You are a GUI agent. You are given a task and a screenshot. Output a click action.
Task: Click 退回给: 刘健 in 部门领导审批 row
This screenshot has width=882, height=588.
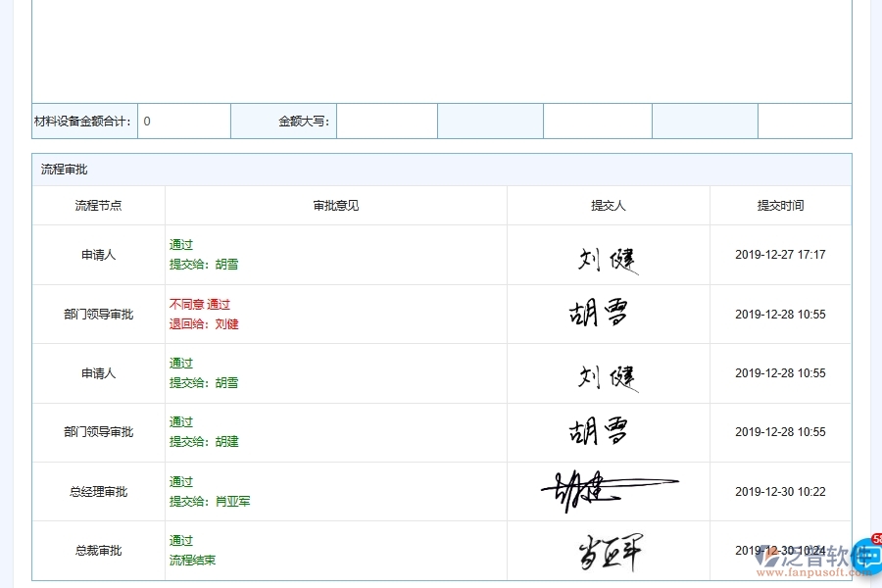[x=202, y=324]
